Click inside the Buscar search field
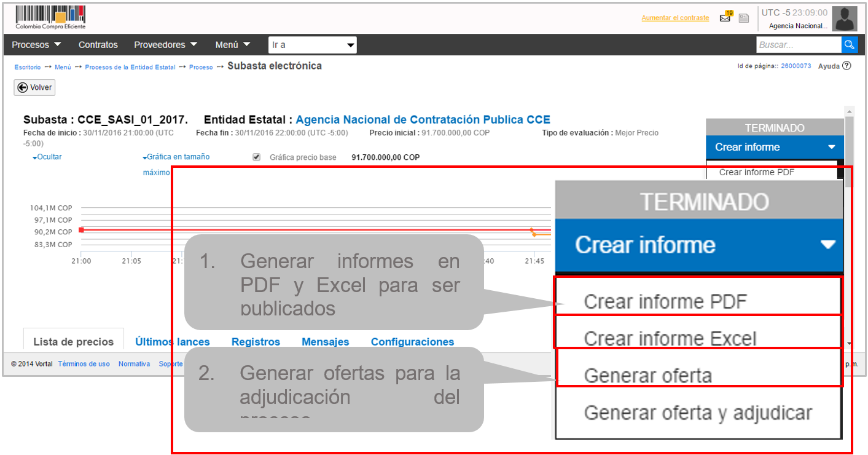The height and width of the screenshot is (455, 868). pos(798,45)
